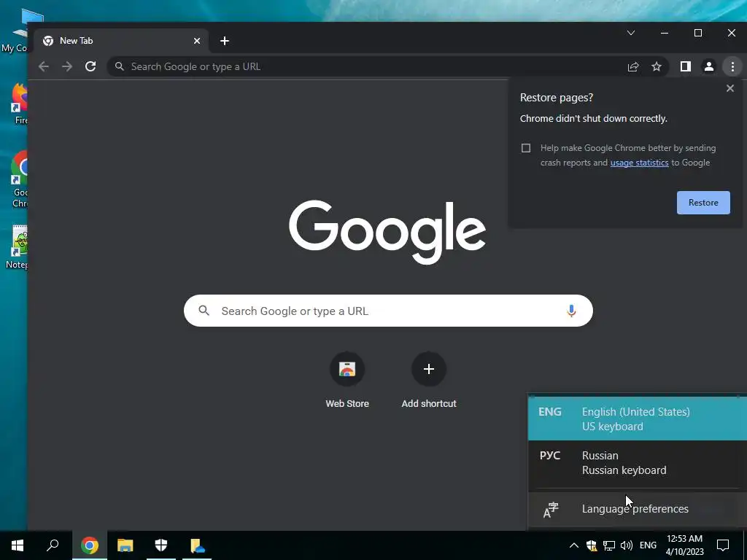Open a new tab with the plus button
The height and width of the screenshot is (560, 747).
tap(225, 41)
